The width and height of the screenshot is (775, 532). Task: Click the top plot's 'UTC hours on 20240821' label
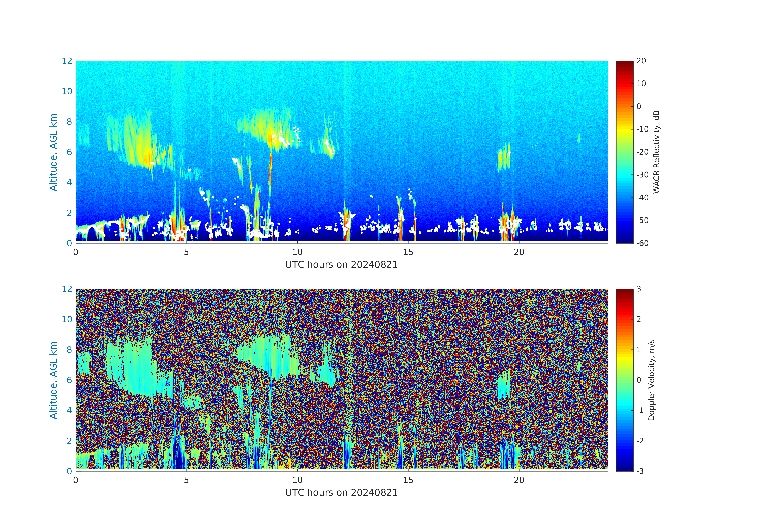(341, 265)
